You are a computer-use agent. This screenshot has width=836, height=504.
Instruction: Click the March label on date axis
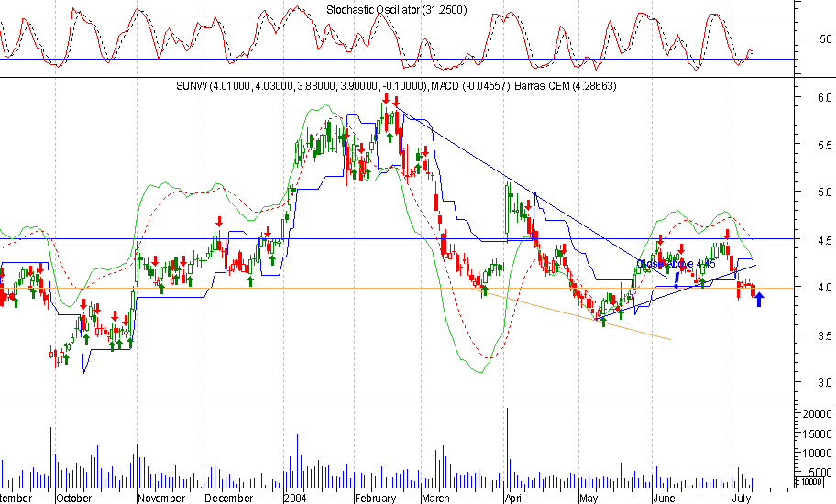coord(435,499)
